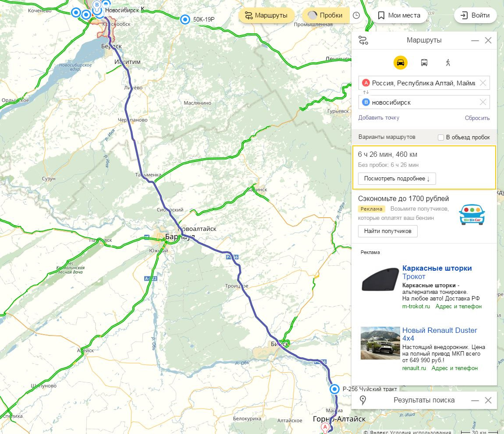This screenshot has width=504, height=434.
Task: Switch to public transport bus icon
Action: click(x=424, y=62)
